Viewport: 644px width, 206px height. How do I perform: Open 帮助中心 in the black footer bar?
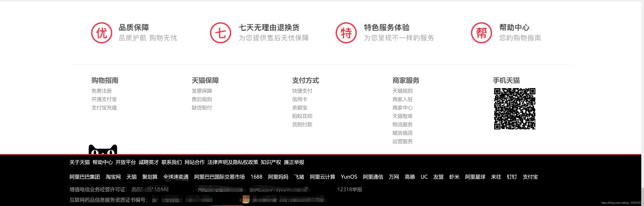(103, 162)
